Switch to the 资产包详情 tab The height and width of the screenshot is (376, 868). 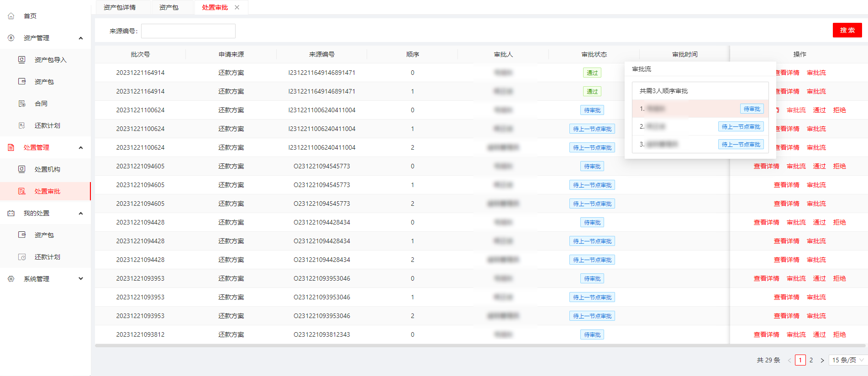click(x=120, y=7)
